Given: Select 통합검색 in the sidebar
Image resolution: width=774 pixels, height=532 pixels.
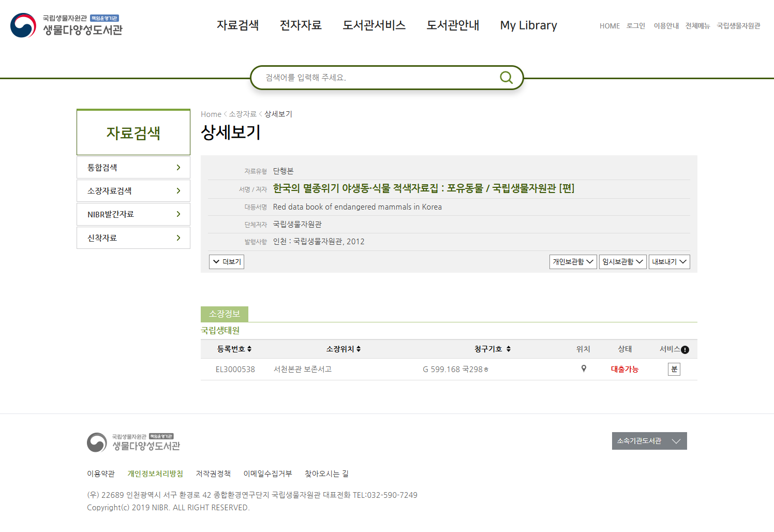Looking at the screenshot, I should (133, 168).
